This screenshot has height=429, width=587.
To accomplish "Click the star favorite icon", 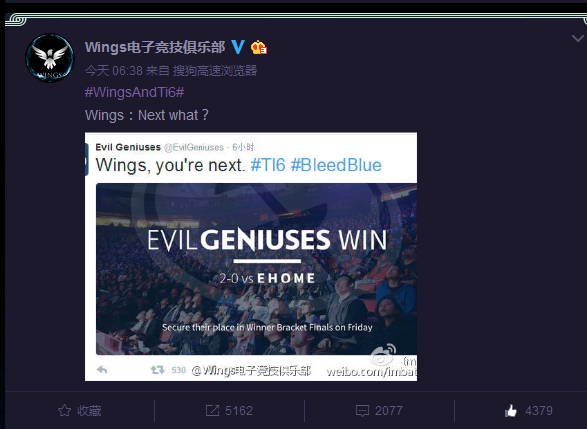I will click(64, 411).
